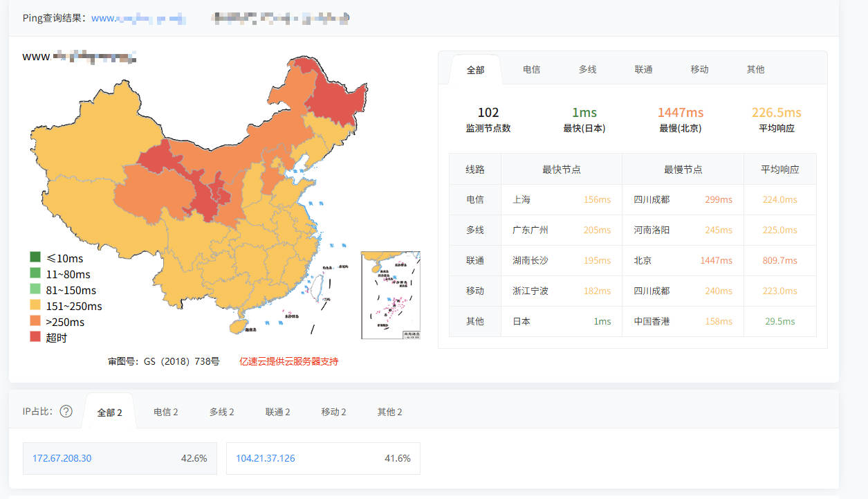The width and height of the screenshot is (868, 499).
Task: Click the 移动 row label in the table
Action: coord(474,291)
